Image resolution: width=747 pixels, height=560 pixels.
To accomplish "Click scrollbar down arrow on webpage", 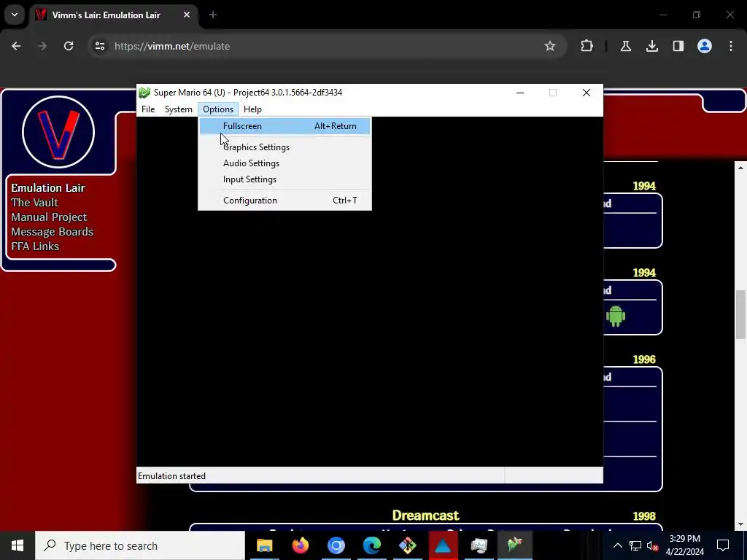I will [740, 524].
